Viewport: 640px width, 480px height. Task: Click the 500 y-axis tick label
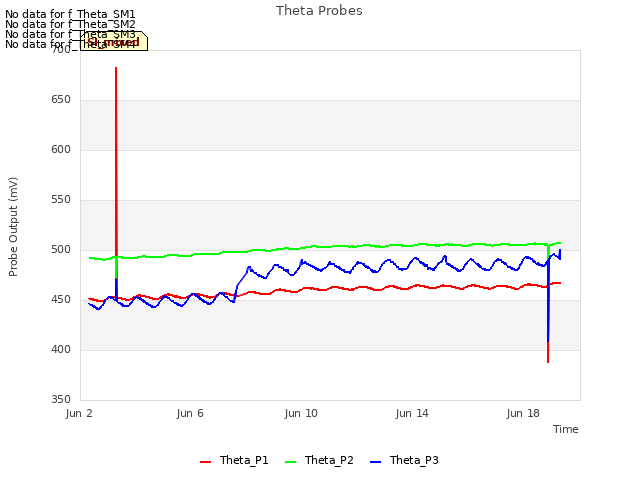coord(61,250)
